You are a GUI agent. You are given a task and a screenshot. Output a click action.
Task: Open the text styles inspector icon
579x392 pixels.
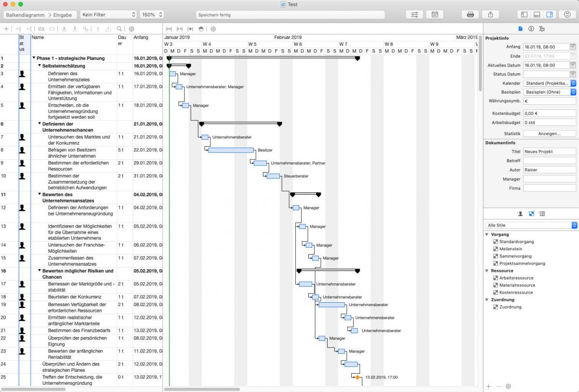click(542, 29)
